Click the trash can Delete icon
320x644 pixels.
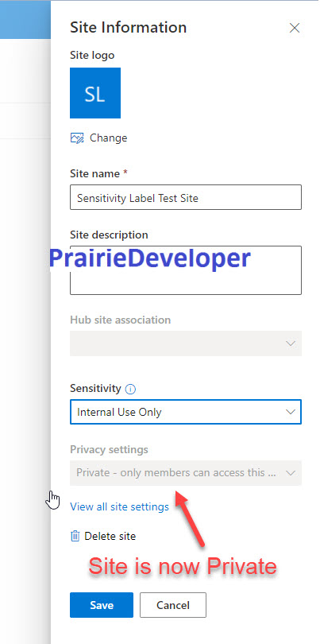click(75, 536)
